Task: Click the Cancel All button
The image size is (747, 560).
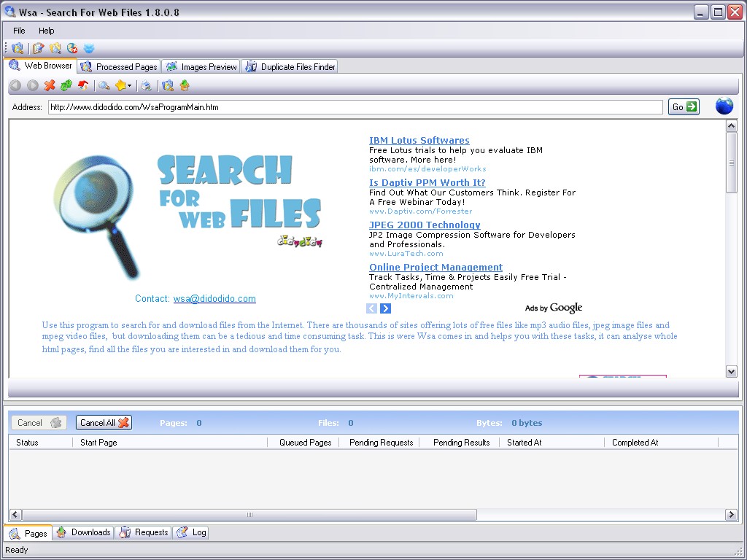Action: point(104,422)
